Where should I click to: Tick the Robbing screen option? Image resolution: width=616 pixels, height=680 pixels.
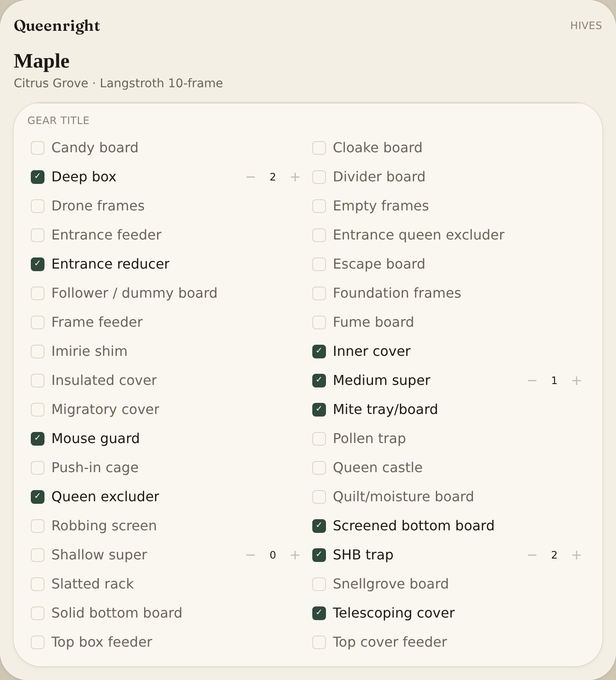pos(38,526)
